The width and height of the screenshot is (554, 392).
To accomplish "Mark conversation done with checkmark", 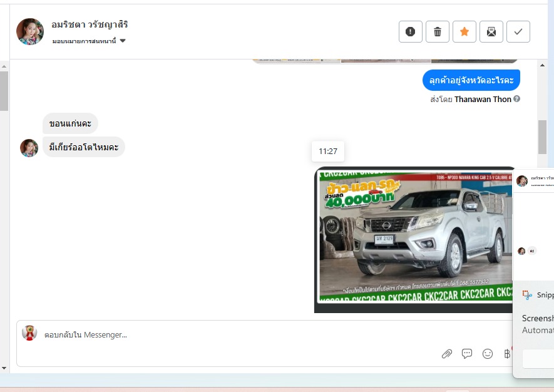I will coord(518,32).
